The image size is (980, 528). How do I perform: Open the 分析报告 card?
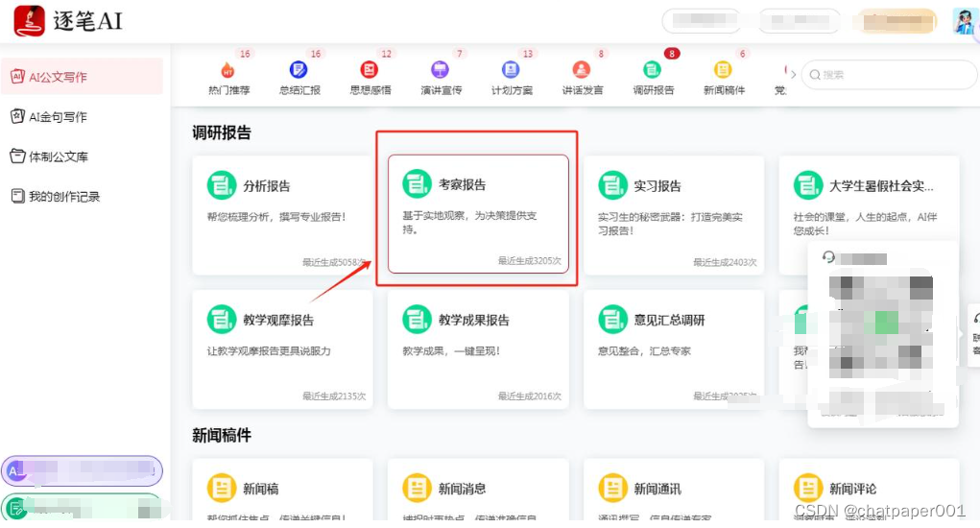pos(282,215)
